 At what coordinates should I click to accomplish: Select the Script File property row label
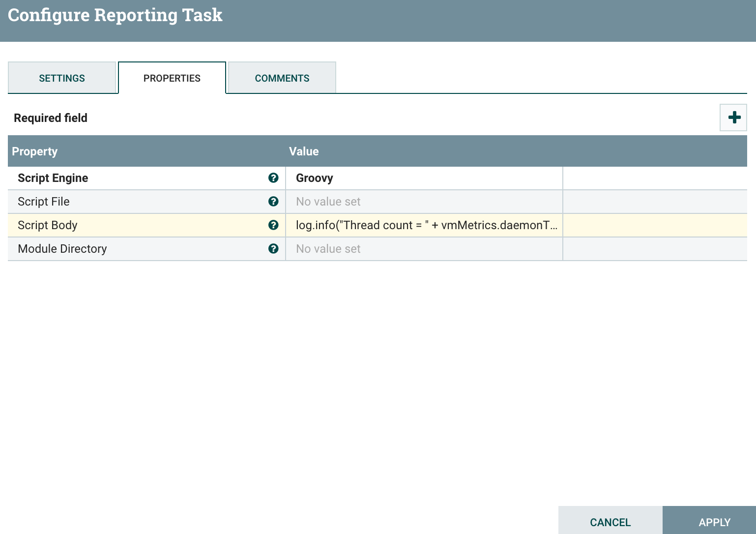(x=44, y=202)
